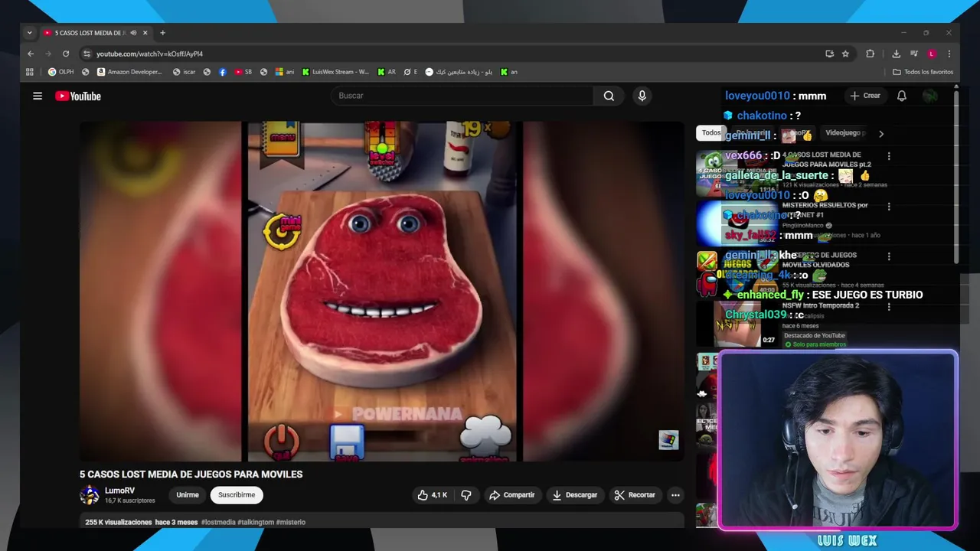Open the '4 CASOS LOST MEDIA' pt.2 thumbnail
Viewport: 980px width, 551px height.
click(x=737, y=173)
